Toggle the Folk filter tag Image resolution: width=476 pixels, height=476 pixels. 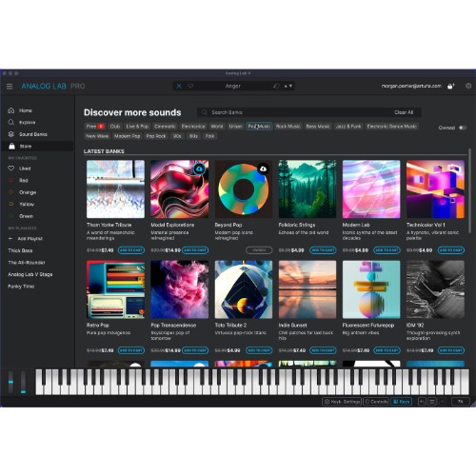click(209, 136)
